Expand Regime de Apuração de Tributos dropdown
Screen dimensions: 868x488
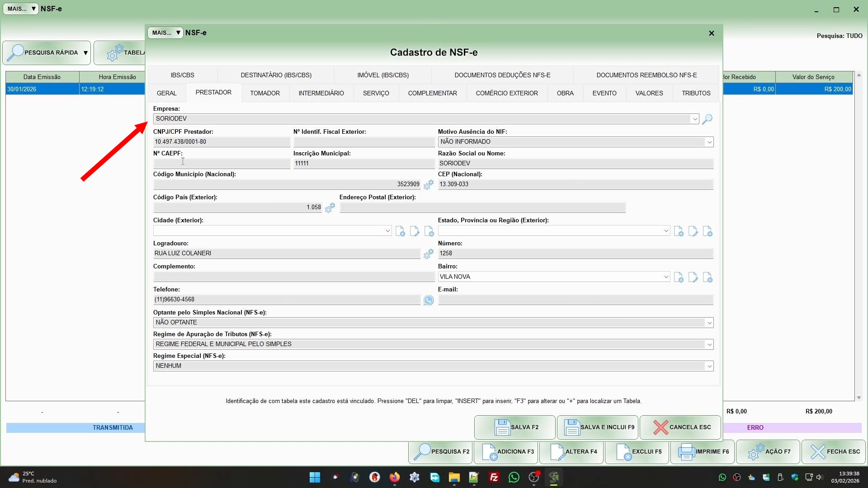pyautogui.click(x=709, y=344)
